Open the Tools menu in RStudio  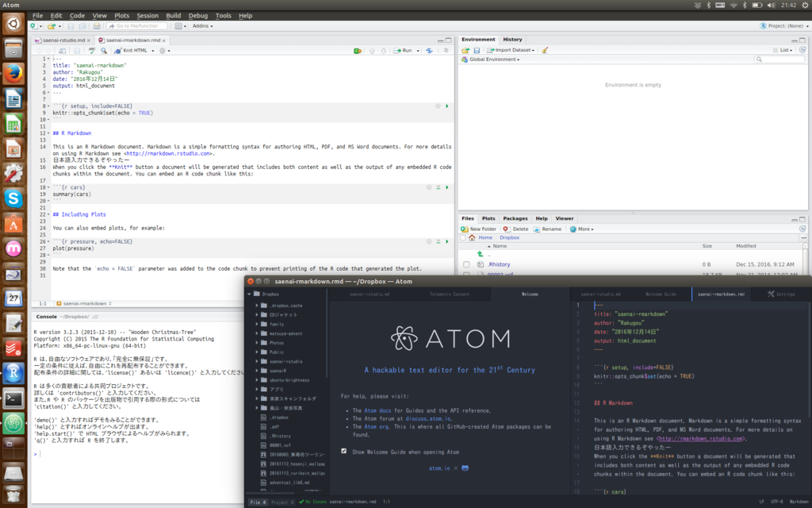tap(223, 16)
